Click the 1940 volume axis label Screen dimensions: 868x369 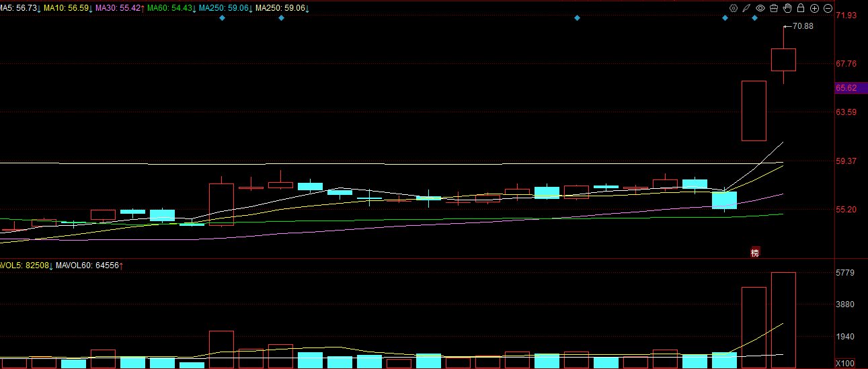(844, 337)
